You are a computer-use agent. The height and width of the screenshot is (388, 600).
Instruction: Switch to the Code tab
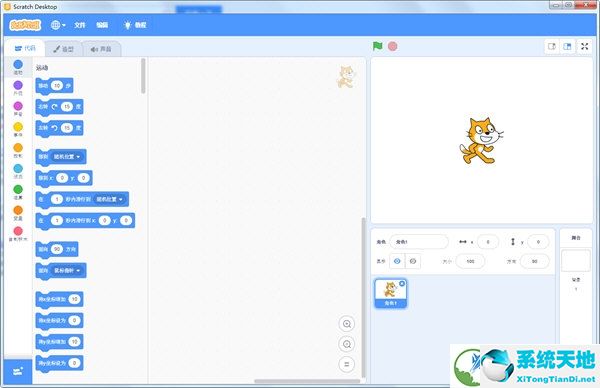click(x=25, y=48)
